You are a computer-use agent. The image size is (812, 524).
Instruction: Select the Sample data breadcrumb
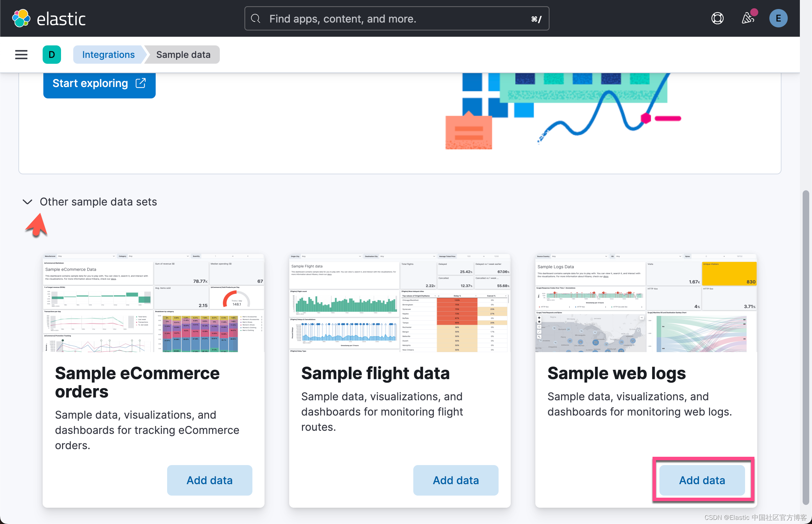pyautogui.click(x=183, y=54)
